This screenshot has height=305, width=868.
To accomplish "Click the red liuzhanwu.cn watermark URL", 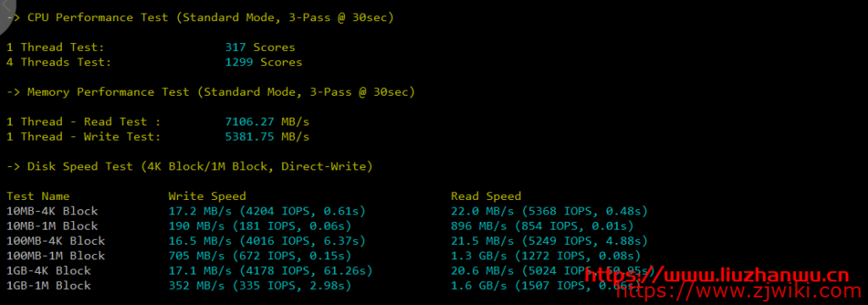I will pos(717,274).
